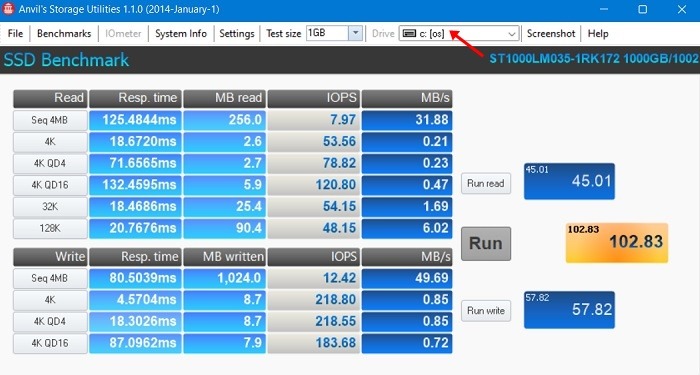
Task: Expand the Test size dropdown arrow
Action: [355, 33]
